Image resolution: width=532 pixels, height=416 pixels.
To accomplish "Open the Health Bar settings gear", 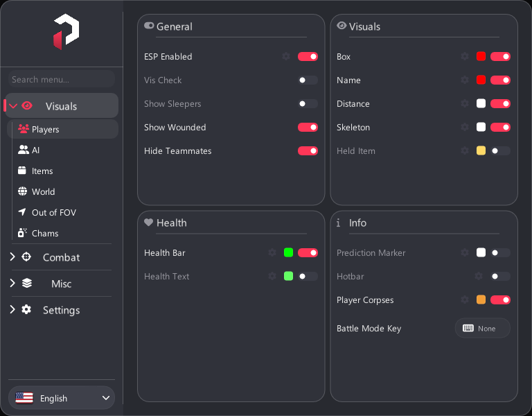I will click(272, 252).
